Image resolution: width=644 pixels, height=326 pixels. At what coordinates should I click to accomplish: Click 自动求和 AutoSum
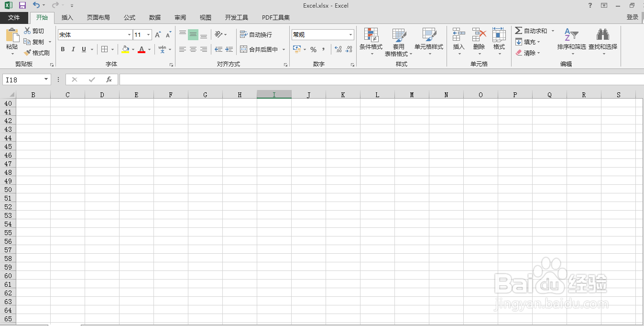[531, 31]
